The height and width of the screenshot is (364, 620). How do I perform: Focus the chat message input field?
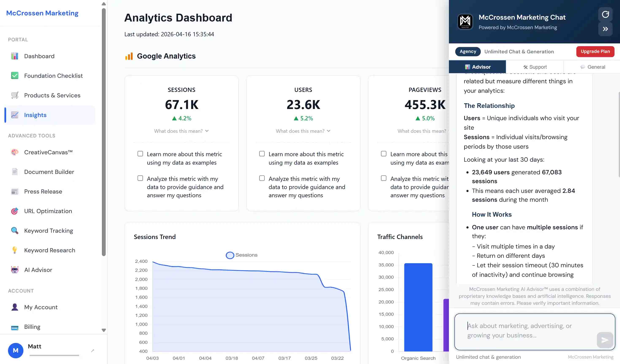coord(527,330)
